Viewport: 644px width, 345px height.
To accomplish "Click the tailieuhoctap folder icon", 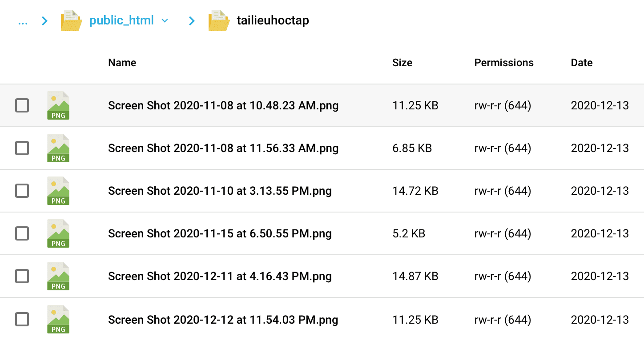I will 219,20.
